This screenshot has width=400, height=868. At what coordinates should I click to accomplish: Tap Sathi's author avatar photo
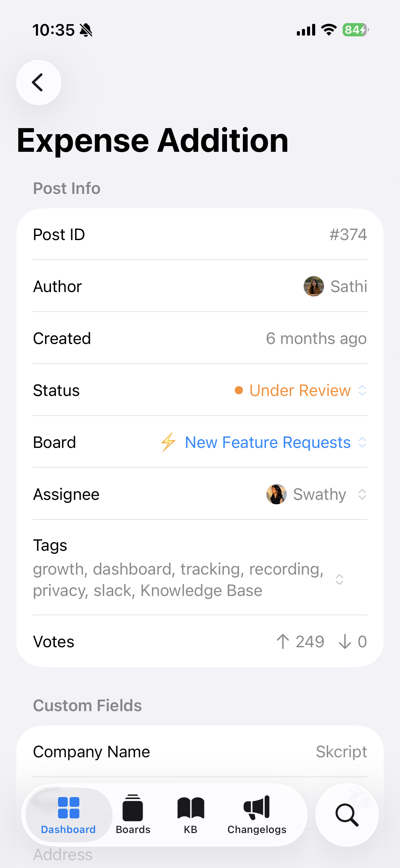314,286
